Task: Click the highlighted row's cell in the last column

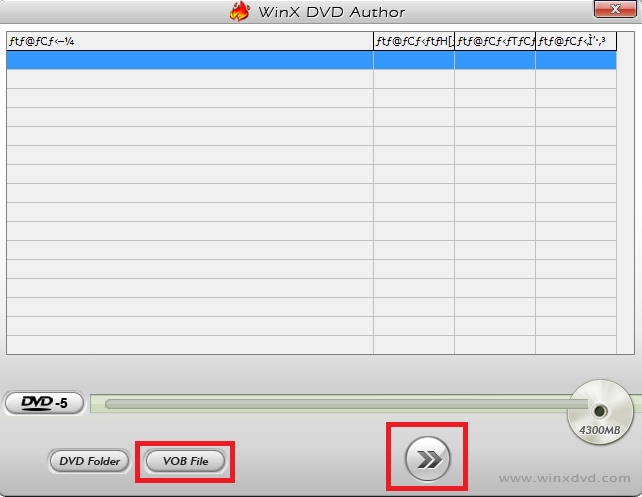Action: point(576,60)
